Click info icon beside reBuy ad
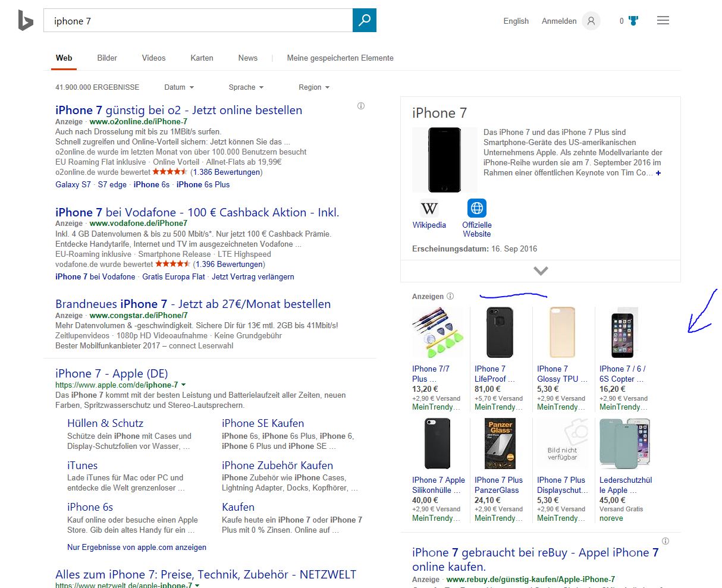This screenshot has height=588, width=722. point(666,541)
